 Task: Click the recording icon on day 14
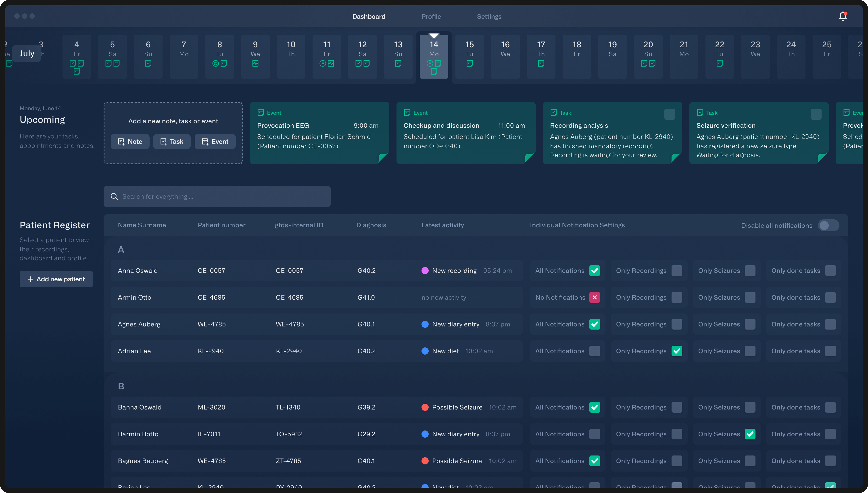point(430,63)
